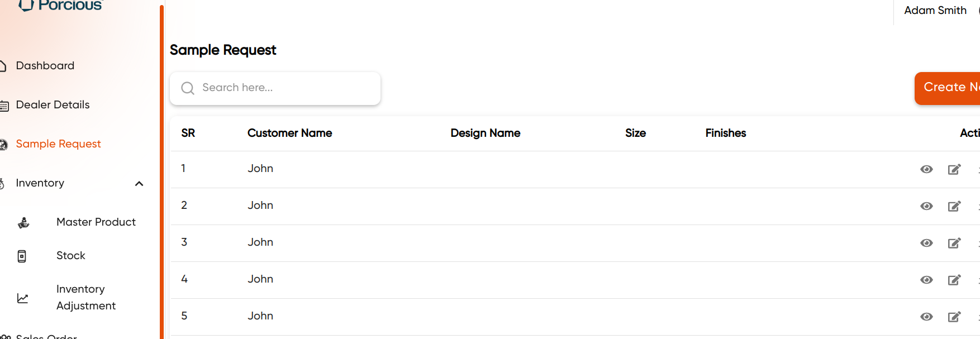Click the Search here input field

pyautogui.click(x=285, y=88)
